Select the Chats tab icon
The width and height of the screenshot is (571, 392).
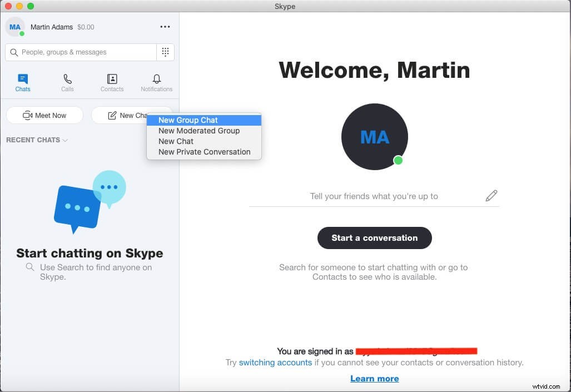(22, 79)
